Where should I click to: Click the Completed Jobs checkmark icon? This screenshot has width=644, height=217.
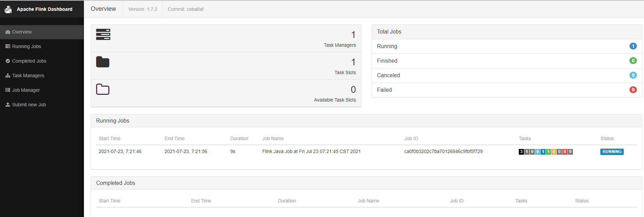click(x=8, y=61)
